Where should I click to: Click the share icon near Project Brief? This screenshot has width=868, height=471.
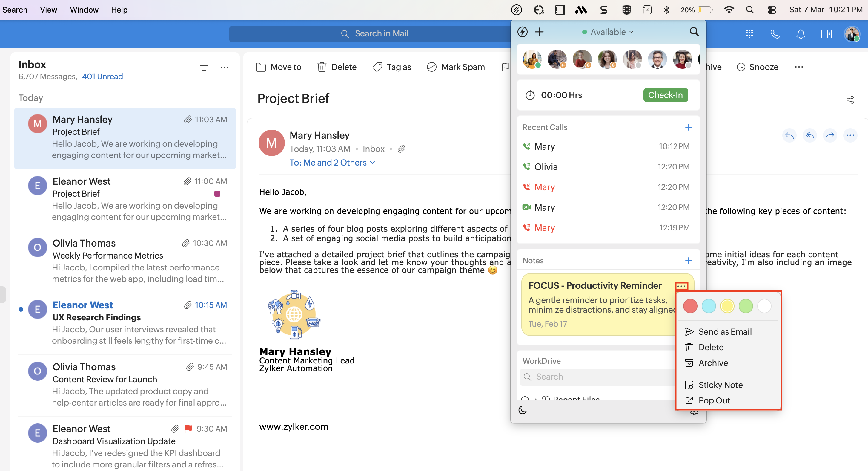pyautogui.click(x=850, y=100)
